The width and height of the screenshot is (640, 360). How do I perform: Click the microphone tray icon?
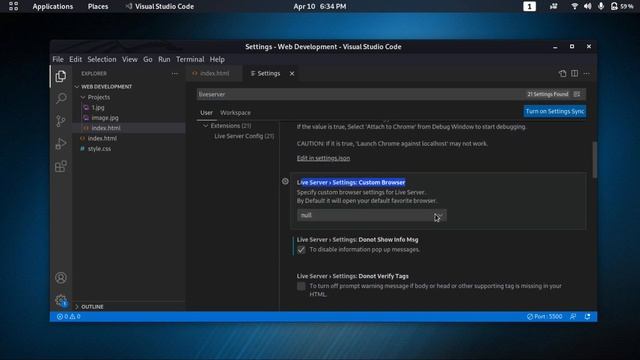pos(601,6)
